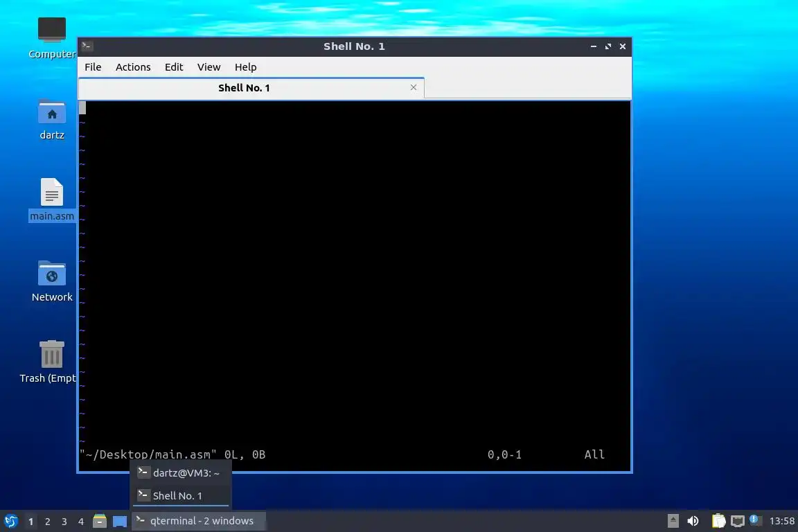
Task: Open the Help menu
Action: click(x=245, y=67)
